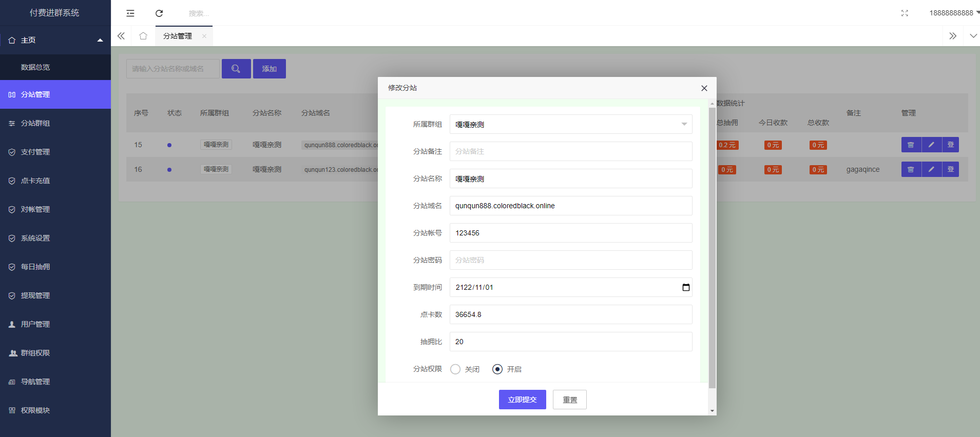Focus the 分站名称 input field

coord(571,178)
